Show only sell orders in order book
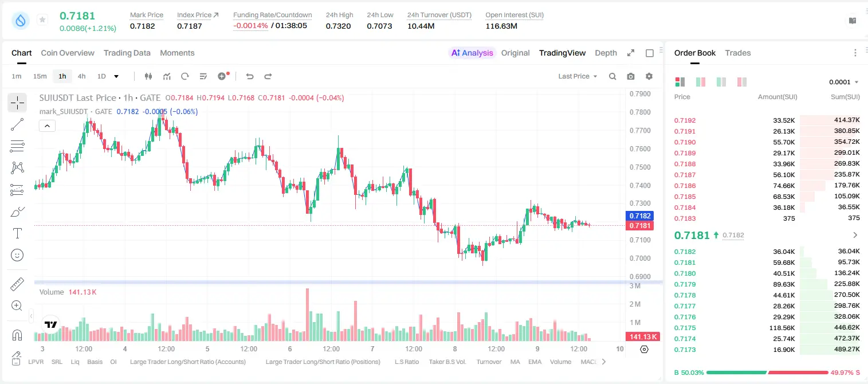 pos(742,82)
